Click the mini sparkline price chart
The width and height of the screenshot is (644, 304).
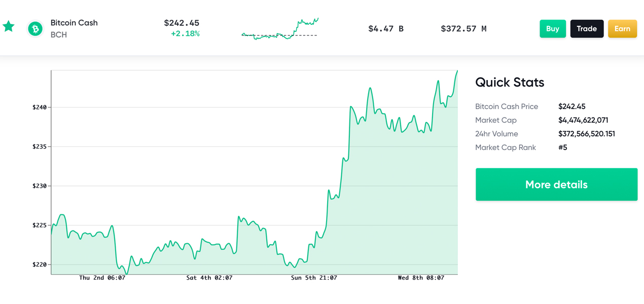click(280, 29)
